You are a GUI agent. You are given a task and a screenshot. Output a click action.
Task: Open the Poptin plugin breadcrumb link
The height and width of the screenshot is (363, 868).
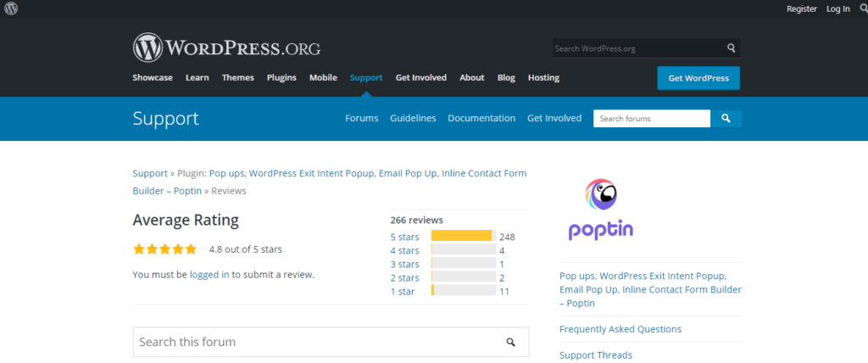click(x=330, y=181)
